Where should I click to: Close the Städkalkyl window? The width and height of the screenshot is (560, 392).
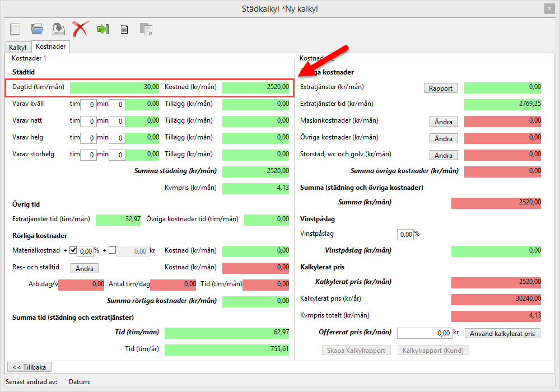[x=548, y=8]
